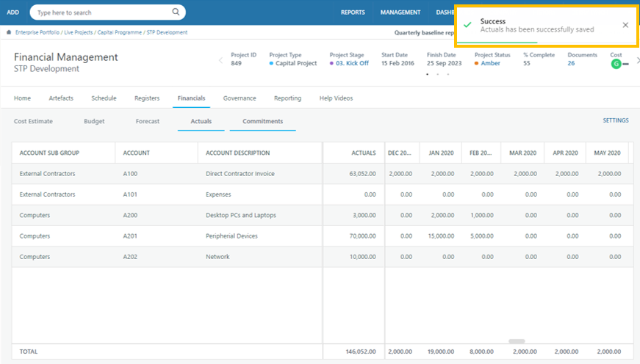Switch to the Registers tab
This screenshot has width=640, height=364.
(147, 98)
